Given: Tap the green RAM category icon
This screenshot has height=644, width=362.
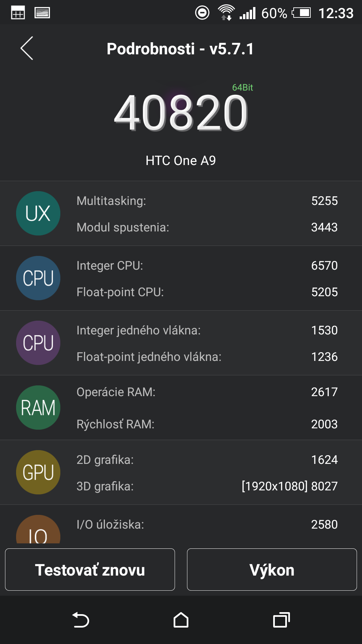Looking at the screenshot, I should (38, 408).
